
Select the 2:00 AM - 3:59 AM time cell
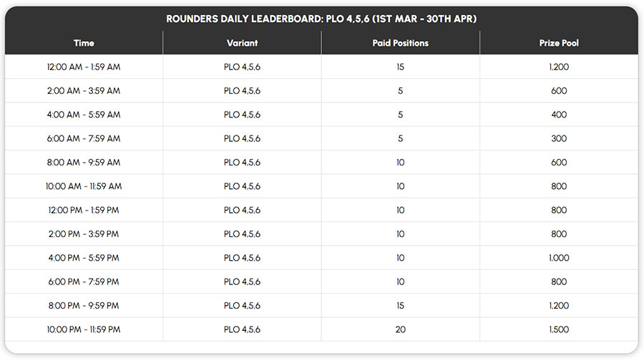tap(84, 90)
